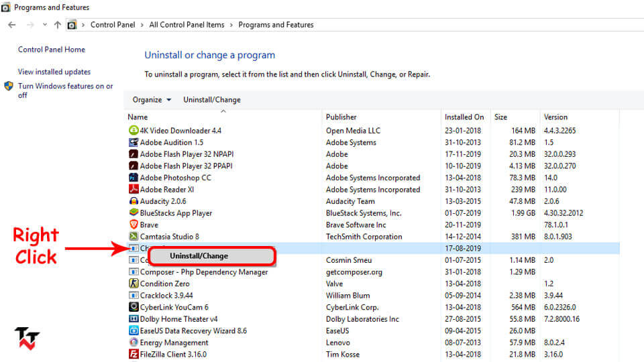The height and width of the screenshot is (362, 644).
Task: Select the Brave lion icon
Action: click(x=133, y=225)
